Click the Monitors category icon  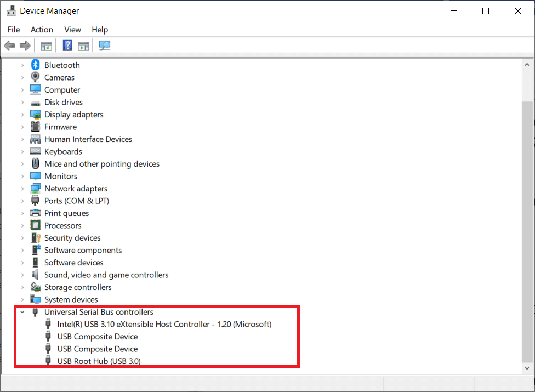click(35, 176)
